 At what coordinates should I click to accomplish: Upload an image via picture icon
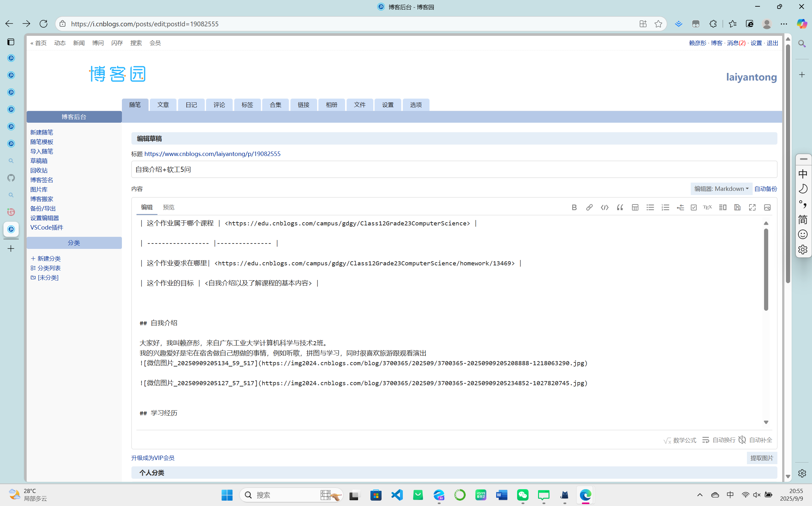point(767,207)
